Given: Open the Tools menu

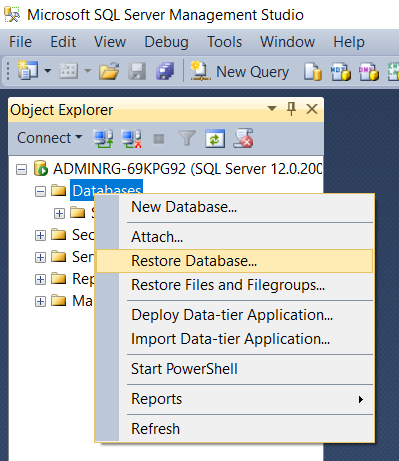Looking at the screenshot, I should (x=224, y=42).
